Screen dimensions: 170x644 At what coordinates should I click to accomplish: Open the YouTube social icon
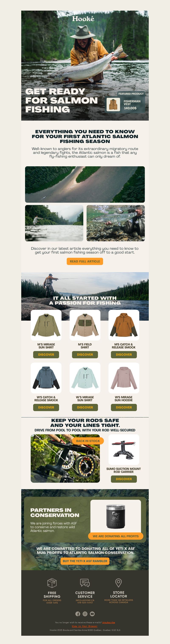click(92, 614)
